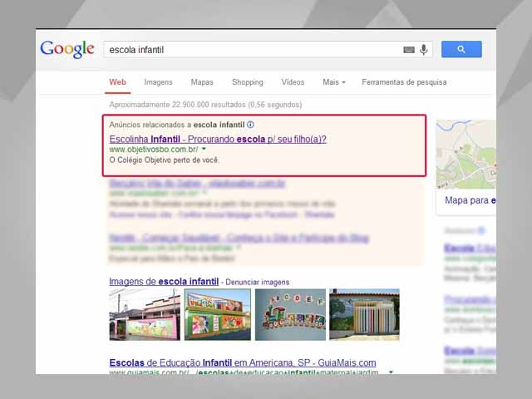Open the green cartoon school facade thumbnail
The image size is (532, 399).
click(218, 314)
